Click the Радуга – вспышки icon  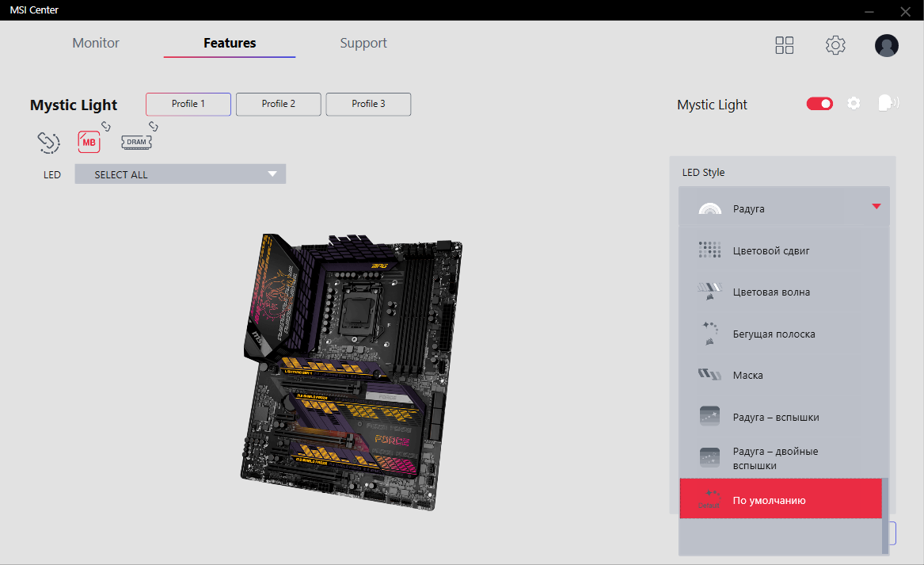click(x=709, y=416)
